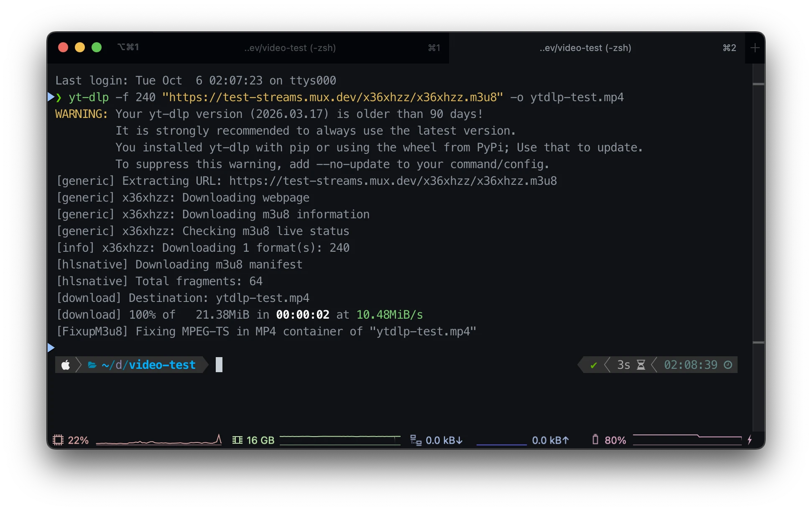This screenshot has height=511, width=812.
Task: Click the video-test directory name in prompt
Action: (162, 365)
